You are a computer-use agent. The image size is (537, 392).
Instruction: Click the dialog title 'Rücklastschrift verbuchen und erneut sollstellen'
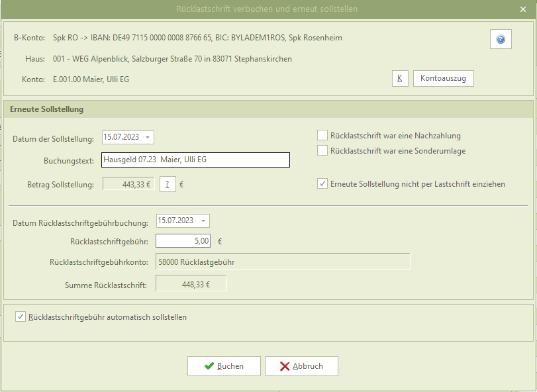(x=267, y=9)
